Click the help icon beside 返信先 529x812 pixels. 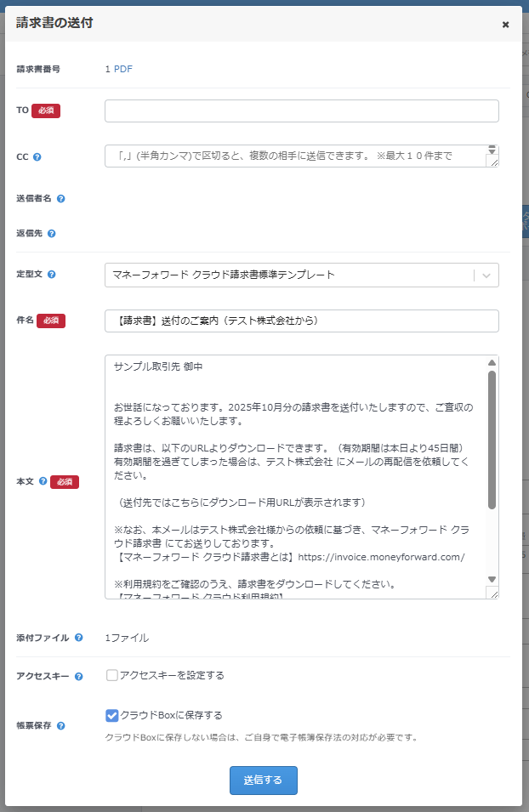[x=52, y=233]
